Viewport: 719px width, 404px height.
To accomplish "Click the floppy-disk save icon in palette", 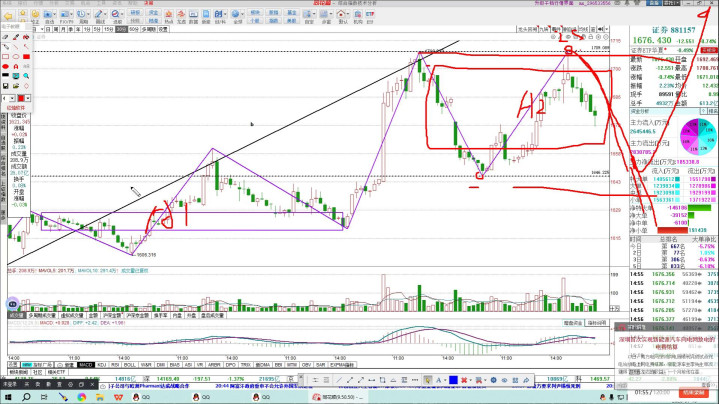I will point(6,86).
